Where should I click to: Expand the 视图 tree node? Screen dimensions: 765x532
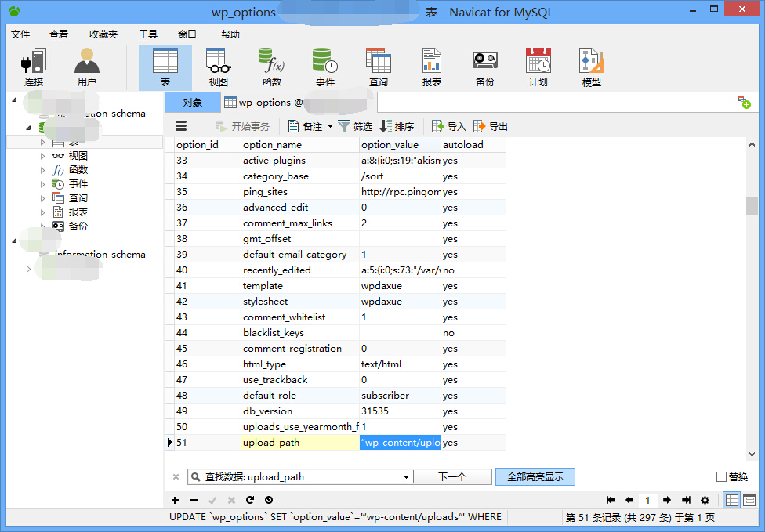pos(43,156)
